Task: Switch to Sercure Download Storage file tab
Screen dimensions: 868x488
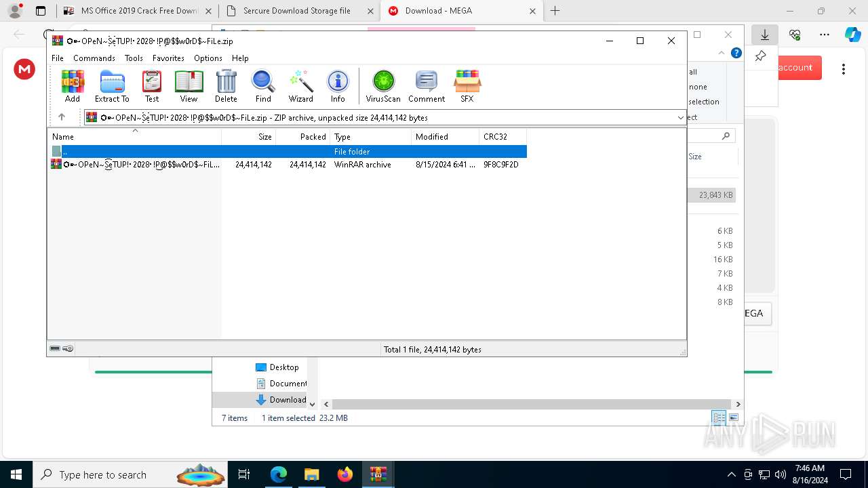Action: 300,11
